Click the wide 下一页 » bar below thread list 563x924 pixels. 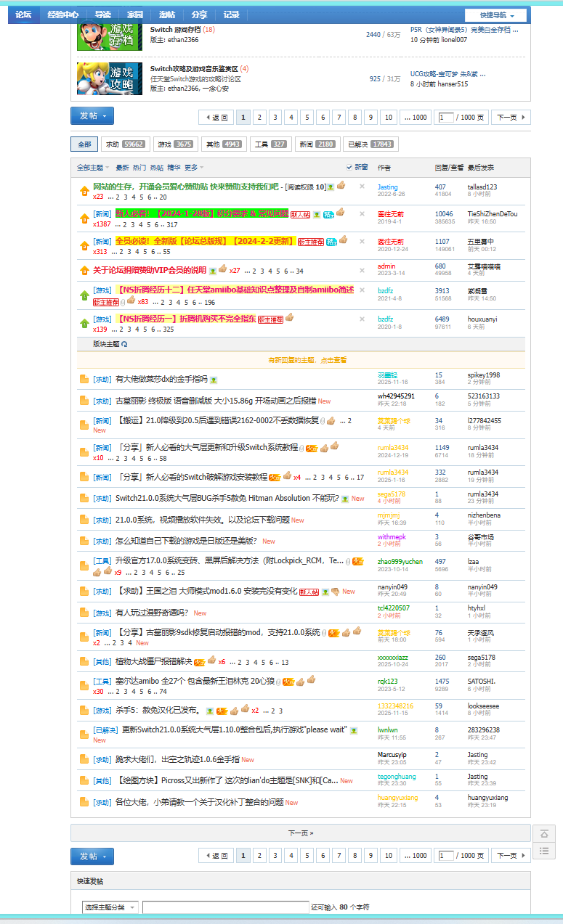(x=301, y=833)
